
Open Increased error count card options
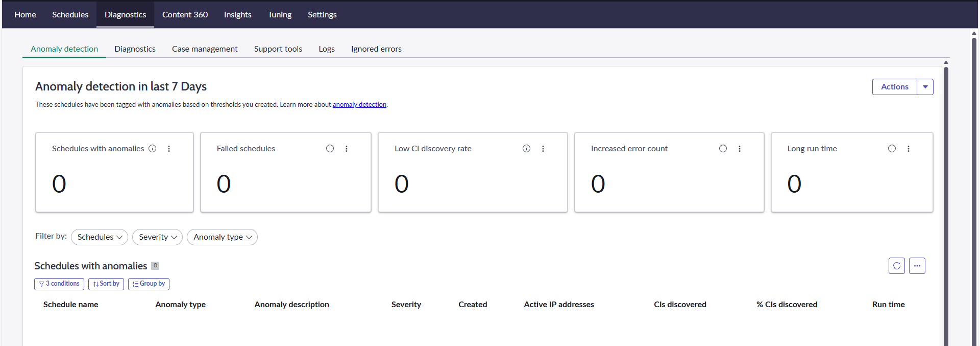(740, 149)
